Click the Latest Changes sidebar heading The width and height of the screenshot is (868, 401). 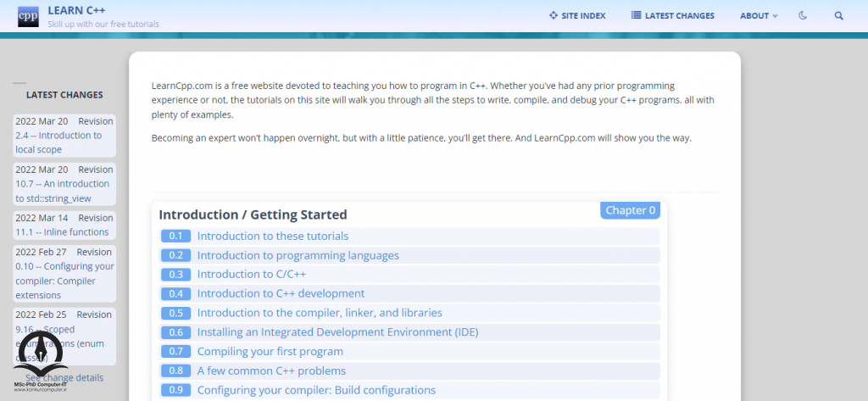(x=64, y=95)
